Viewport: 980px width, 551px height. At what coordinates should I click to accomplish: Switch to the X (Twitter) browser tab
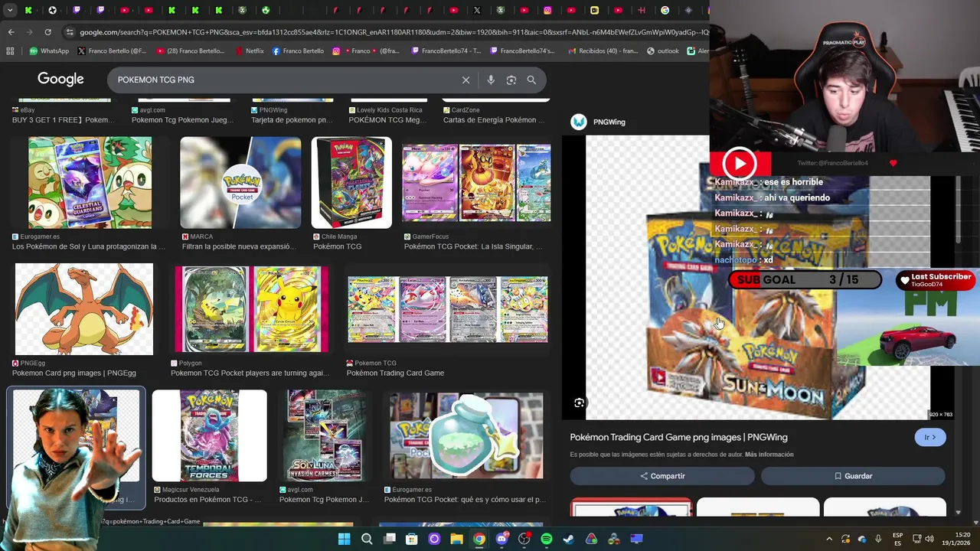point(477,11)
